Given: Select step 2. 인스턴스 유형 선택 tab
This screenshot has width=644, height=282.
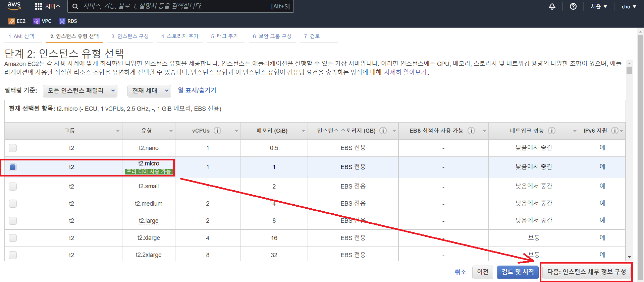Looking at the screenshot, I should (x=74, y=36).
